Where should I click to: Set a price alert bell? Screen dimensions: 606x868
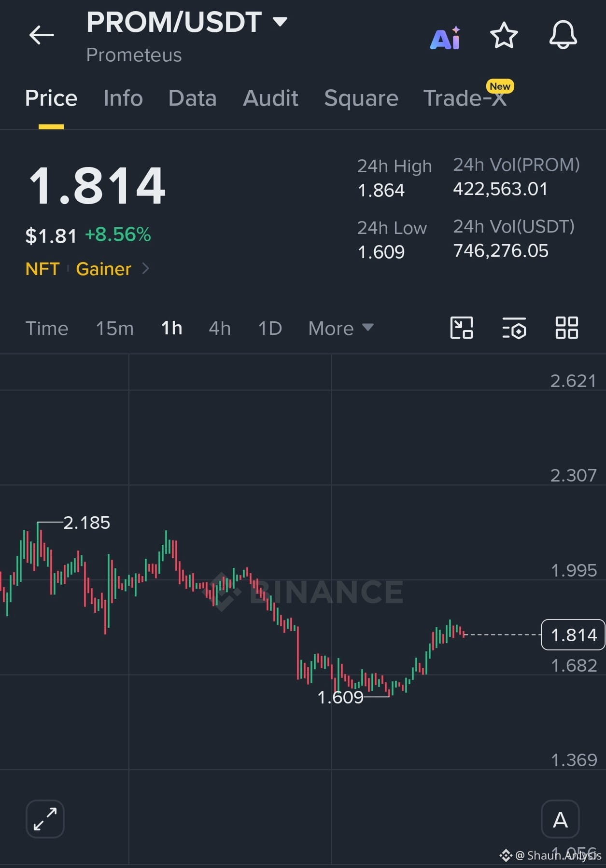[x=563, y=35]
